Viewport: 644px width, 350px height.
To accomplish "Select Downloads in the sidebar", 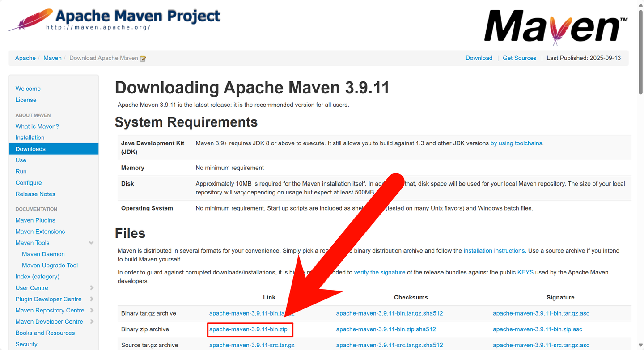I will [x=30, y=148].
